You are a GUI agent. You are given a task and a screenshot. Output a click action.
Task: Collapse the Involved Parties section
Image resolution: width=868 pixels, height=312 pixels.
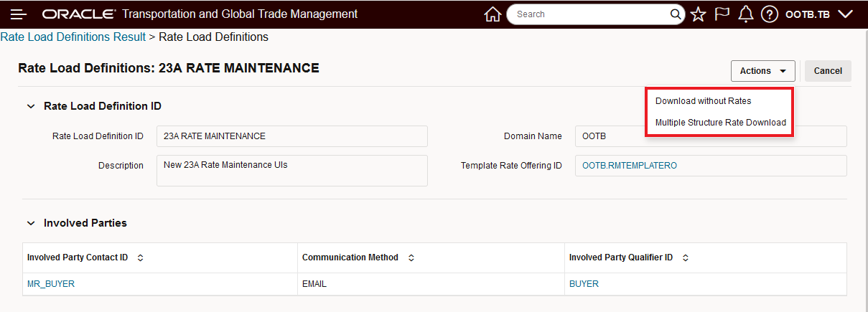31,223
